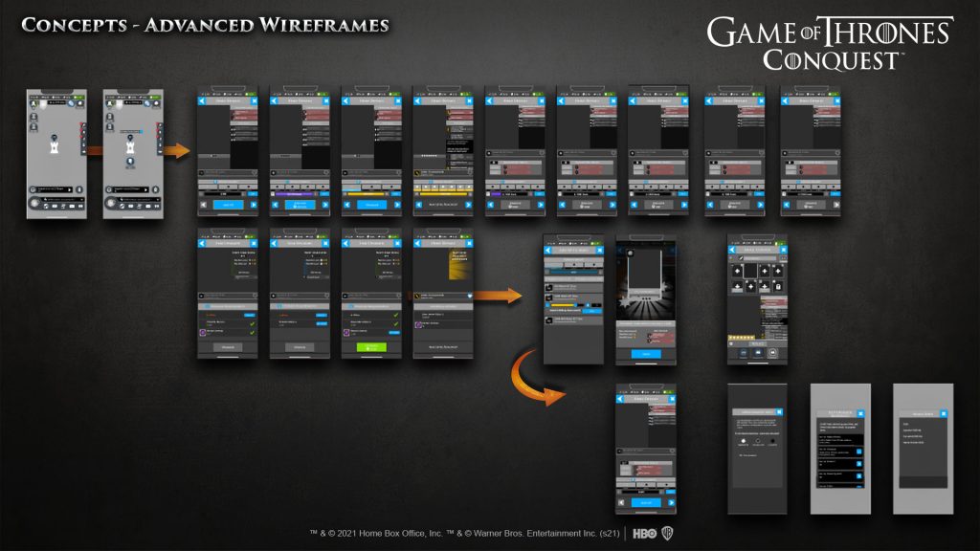Screen dimensions: 980x551
Task: Expand chevron on lower black bar, first map wireframe
Action: (82, 199)
